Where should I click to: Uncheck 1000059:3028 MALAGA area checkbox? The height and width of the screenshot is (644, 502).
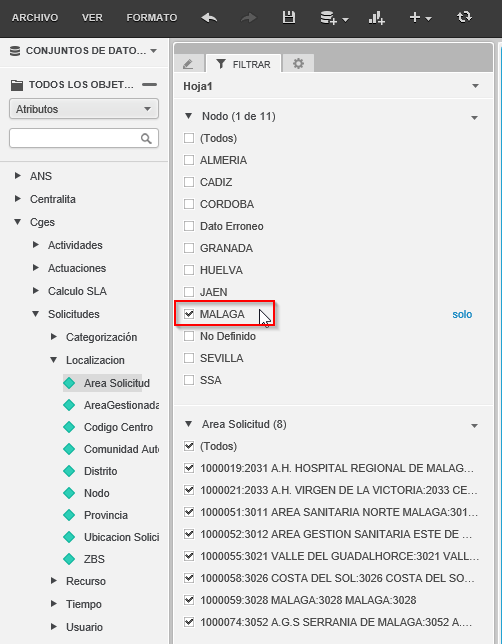(x=189, y=600)
